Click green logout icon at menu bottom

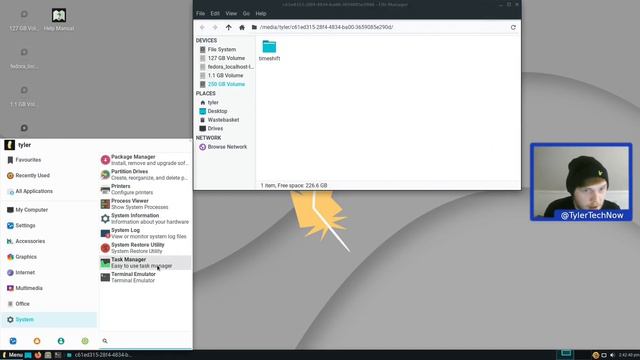tap(85, 341)
